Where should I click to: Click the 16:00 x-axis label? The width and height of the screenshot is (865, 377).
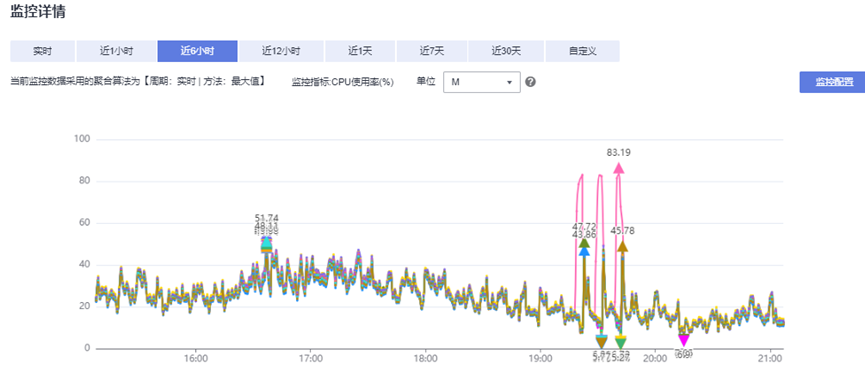pyautogui.click(x=196, y=359)
